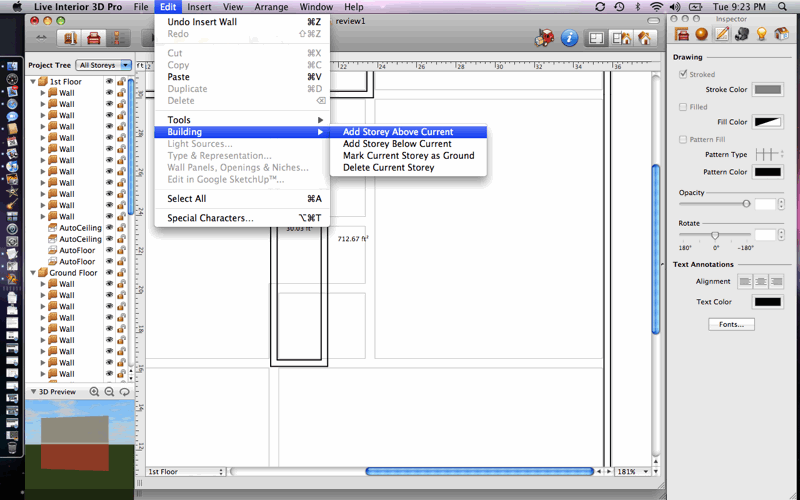Image resolution: width=800 pixels, height=500 pixels.
Task: Open the Text Color swatch
Action: 768,302
